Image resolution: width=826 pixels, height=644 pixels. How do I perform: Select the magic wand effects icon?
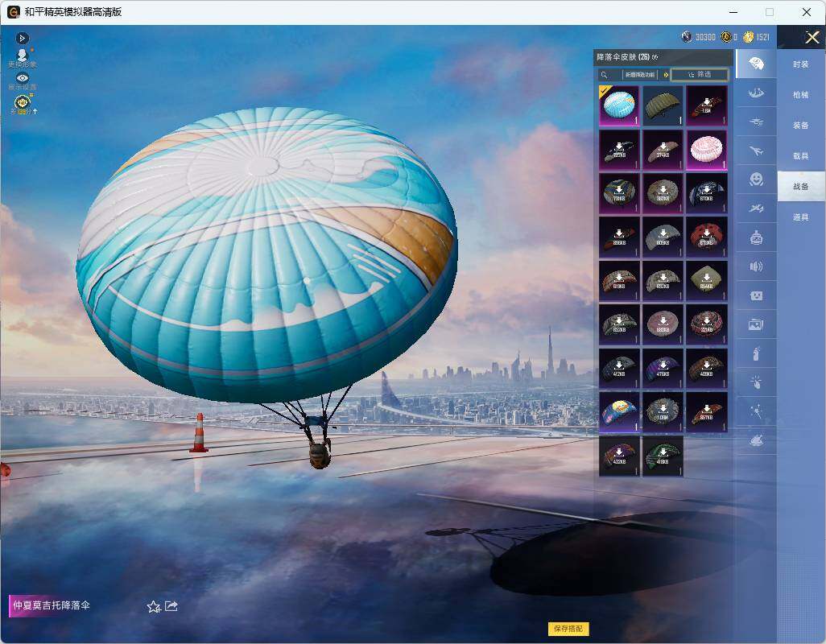click(x=756, y=411)
